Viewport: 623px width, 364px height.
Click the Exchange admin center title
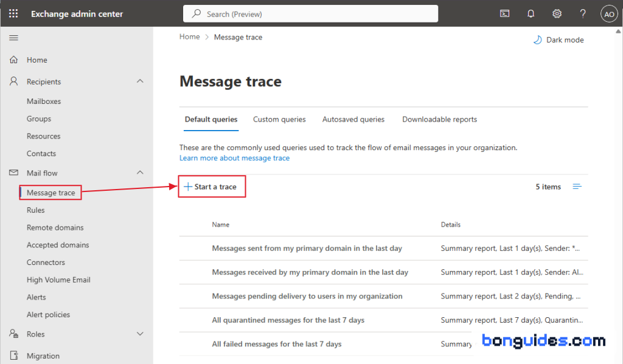point(77,14)
